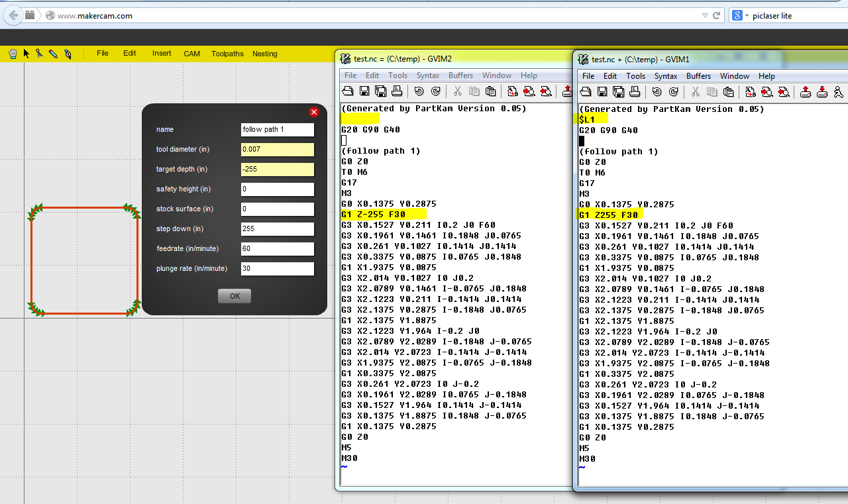Screen dimensions: 848x504
Task: Click the Find Next icon in GVIM2
Action: [529, 91]
